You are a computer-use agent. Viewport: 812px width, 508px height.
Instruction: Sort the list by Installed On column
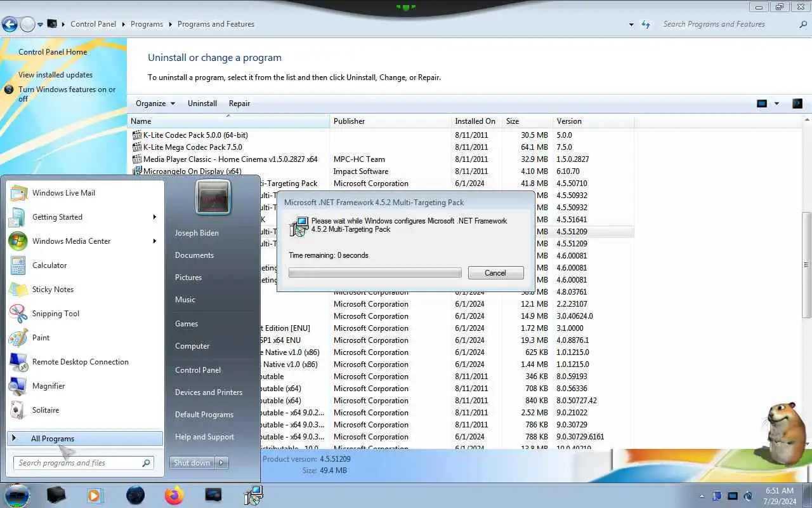pos(476,121)
